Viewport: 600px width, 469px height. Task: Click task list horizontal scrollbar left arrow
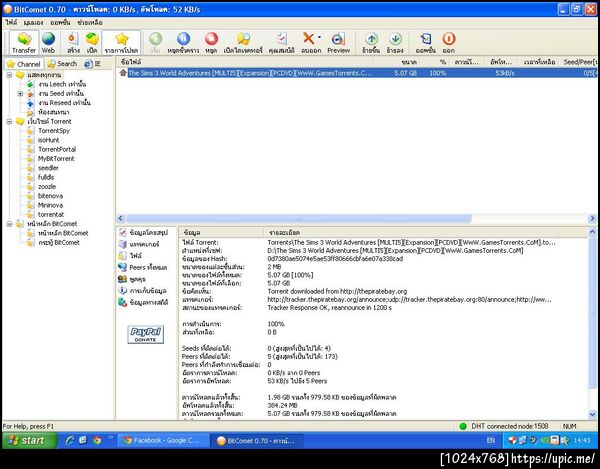pyautogui.click(x=121, y=218)
